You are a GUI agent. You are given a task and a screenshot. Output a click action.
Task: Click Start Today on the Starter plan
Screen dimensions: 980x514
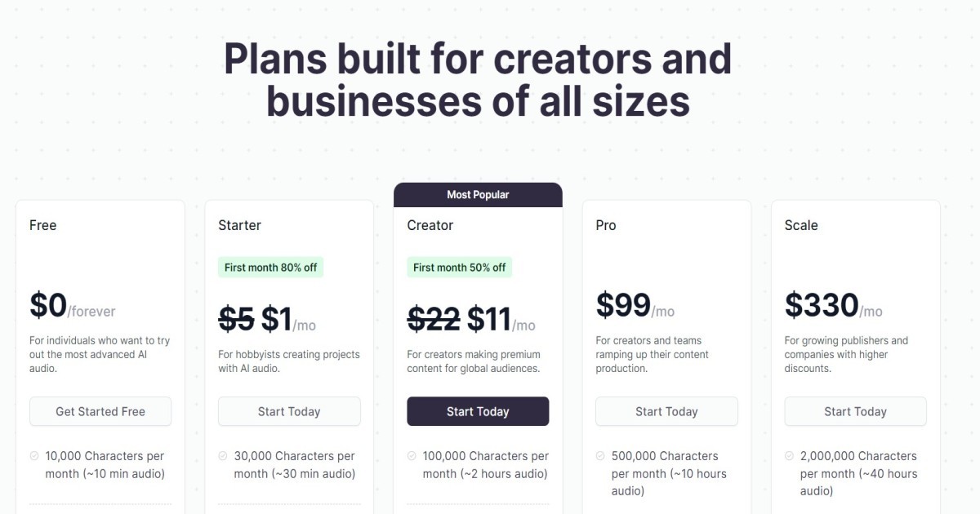(x=289, y=411)
